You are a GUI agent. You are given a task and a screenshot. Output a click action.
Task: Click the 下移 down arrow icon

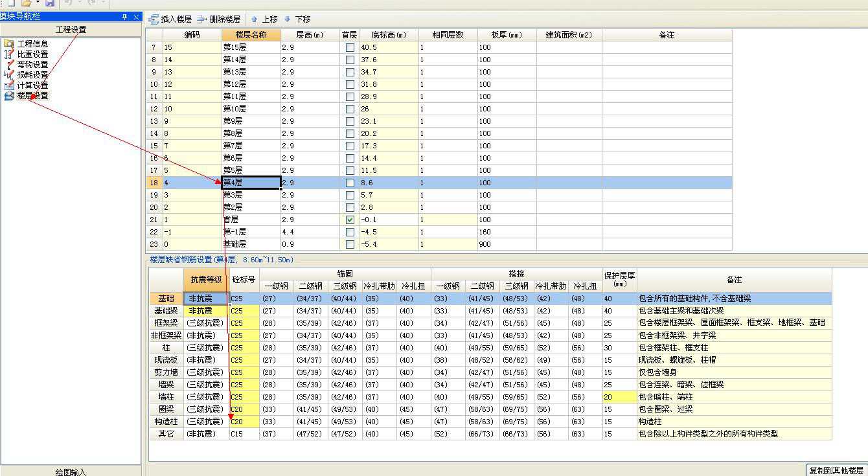288,19
